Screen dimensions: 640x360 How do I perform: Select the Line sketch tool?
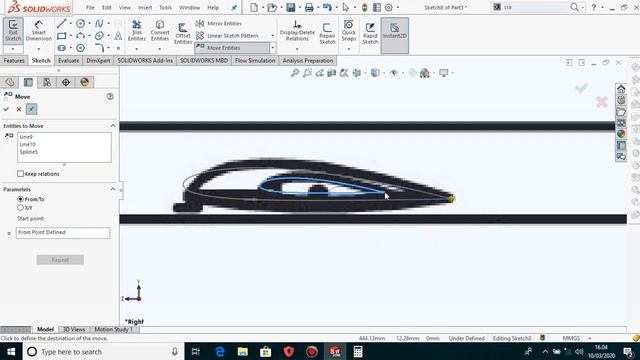[x=62, y=24]
